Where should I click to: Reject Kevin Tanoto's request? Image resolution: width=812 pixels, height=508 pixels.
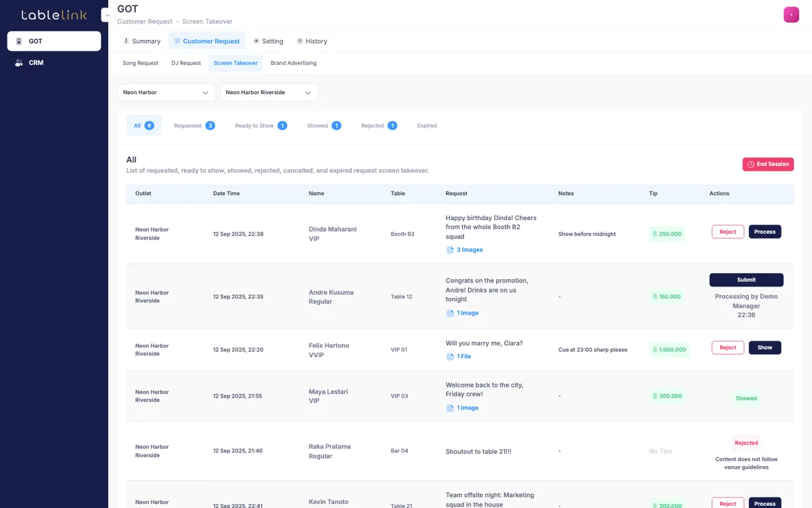[728, 503]
